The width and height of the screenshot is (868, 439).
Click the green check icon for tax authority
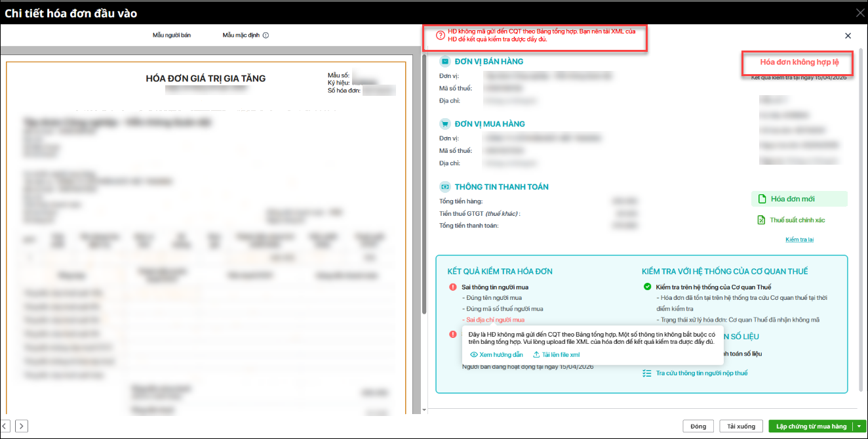click(x=647, y=287)
